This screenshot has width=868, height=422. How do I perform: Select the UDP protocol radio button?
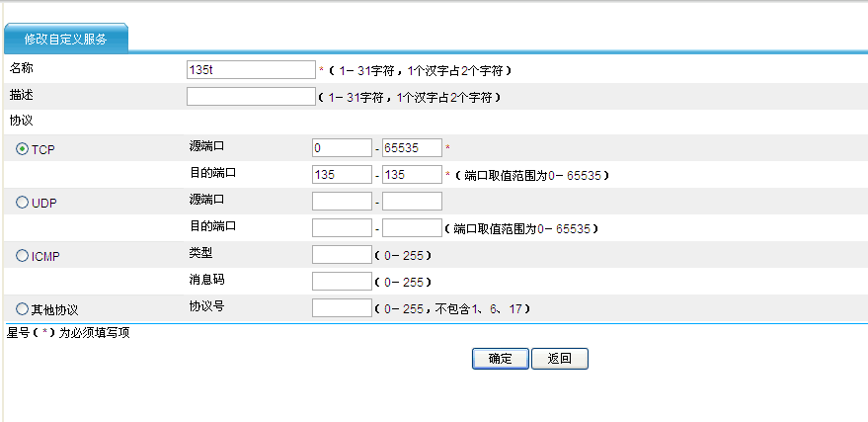tap(23, 202)
